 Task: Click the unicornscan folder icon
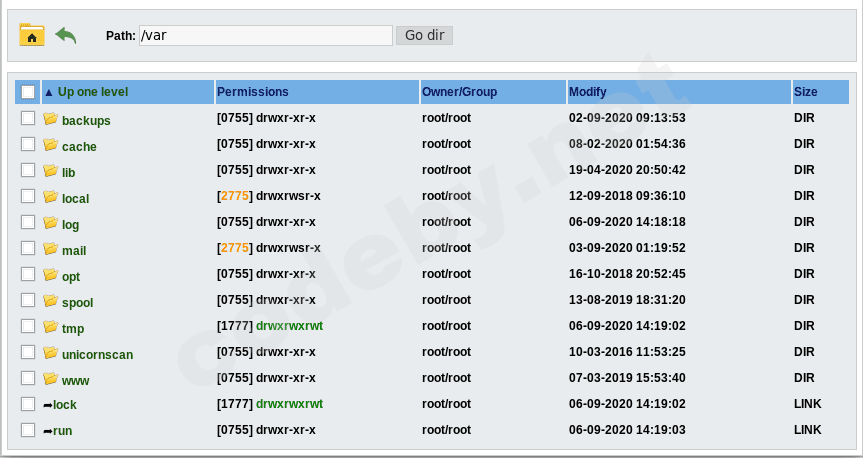tap(51, 352)
